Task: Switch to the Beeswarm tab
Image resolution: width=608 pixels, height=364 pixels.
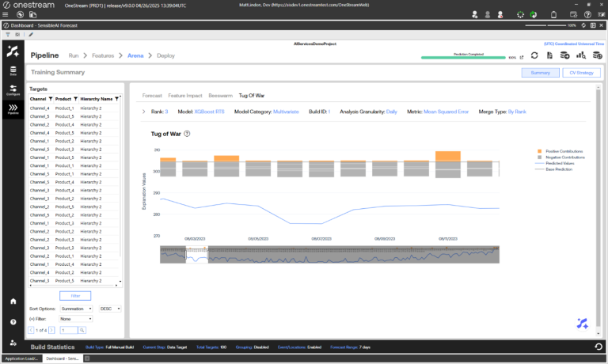Action: tap(220, 95)
